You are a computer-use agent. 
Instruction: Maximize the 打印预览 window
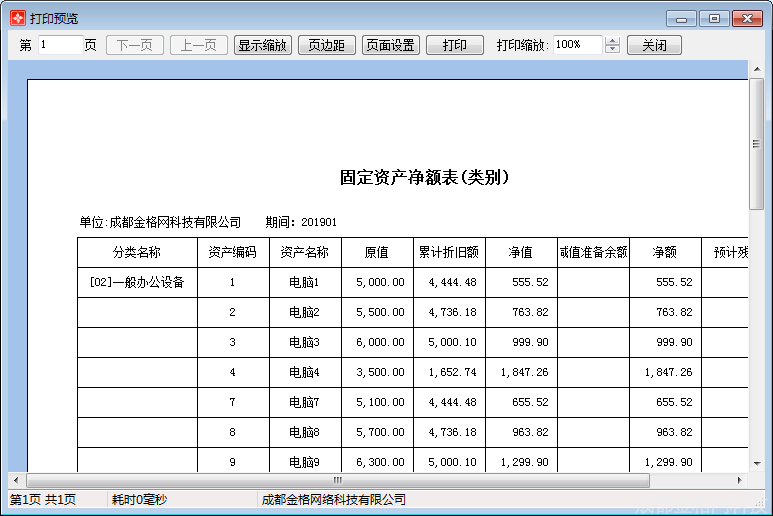pos(714,19)
